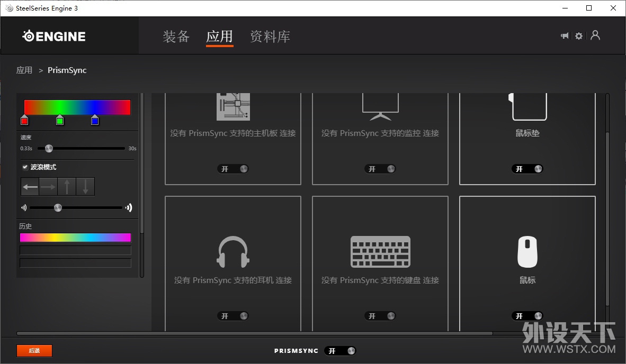The image size is (626, 364).
Task: Click the SteelSeries Engine 3 title bar icon
Action: point(9,8)
